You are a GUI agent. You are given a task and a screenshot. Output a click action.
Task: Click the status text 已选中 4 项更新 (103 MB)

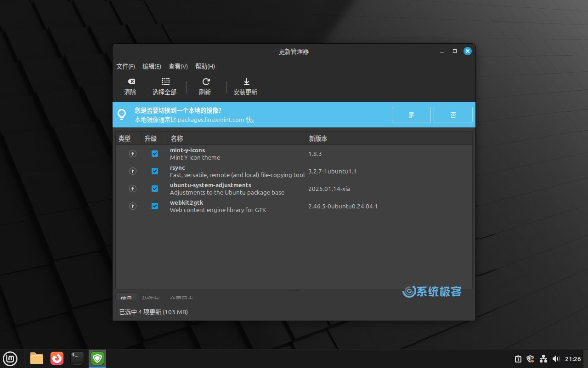(153, 312)
